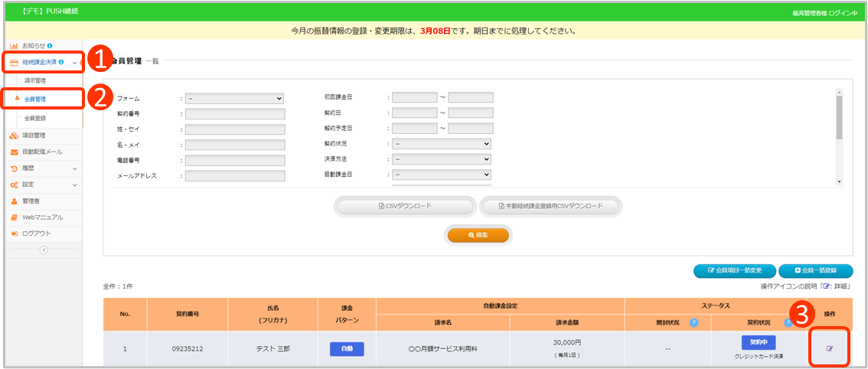Open the member detail edit icon

point(829,348)
